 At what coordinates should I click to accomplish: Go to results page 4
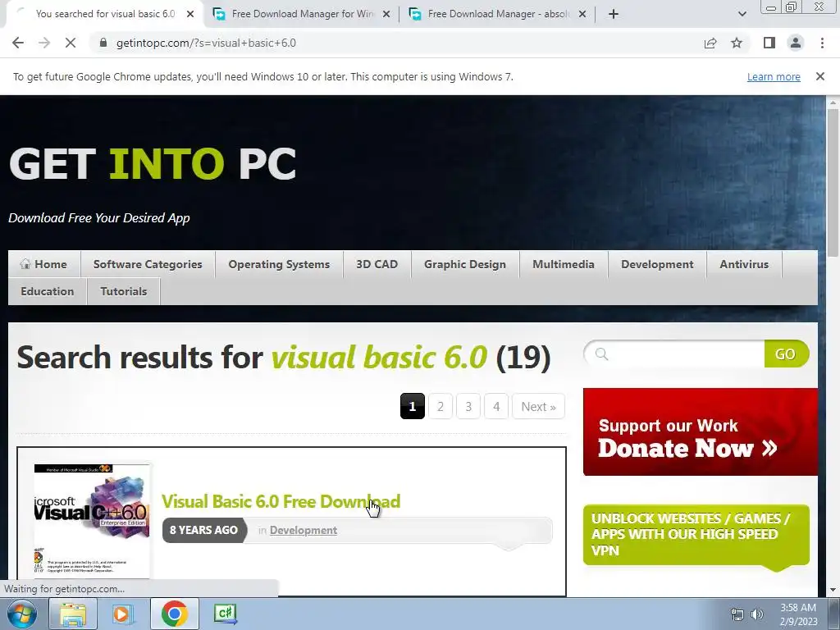pos(496,407)
